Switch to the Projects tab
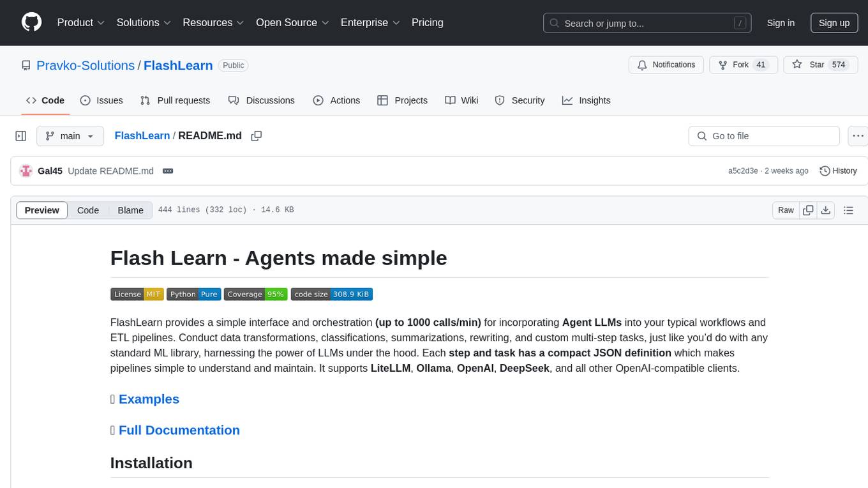 [403, 100]
